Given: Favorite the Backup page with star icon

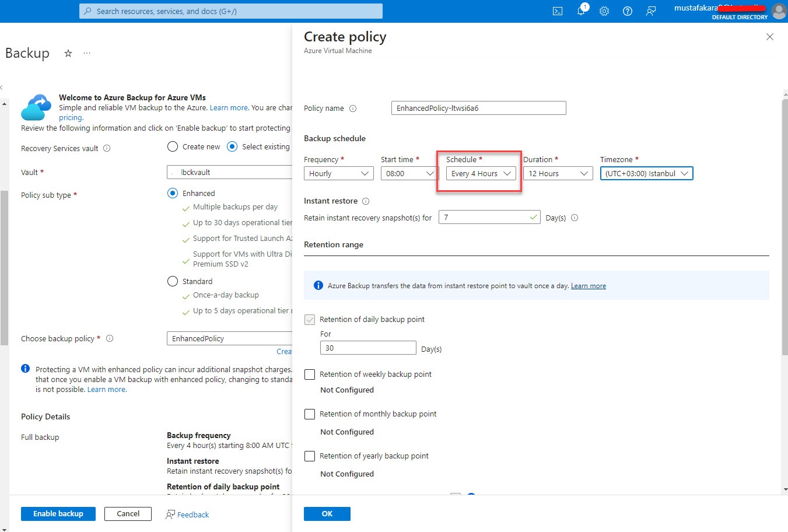Looking at the screenshot, I should point(68,53).
